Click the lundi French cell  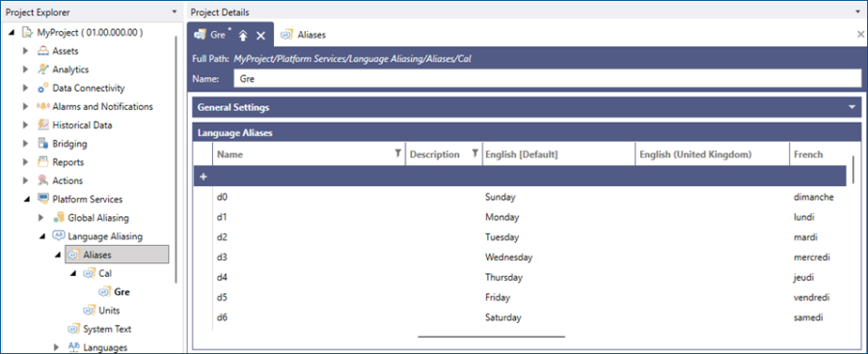click(x=803, y=217)
